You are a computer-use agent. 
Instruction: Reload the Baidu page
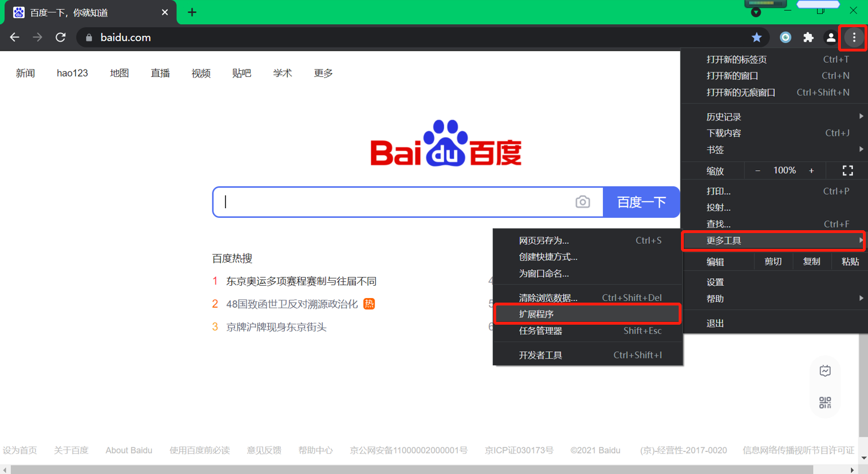60,37
